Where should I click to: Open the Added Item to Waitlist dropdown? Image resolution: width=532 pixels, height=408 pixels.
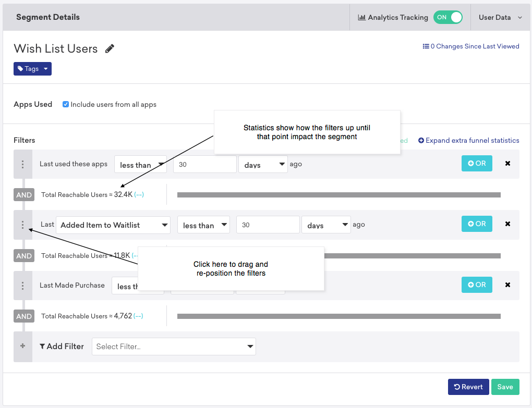coord(113,224)
